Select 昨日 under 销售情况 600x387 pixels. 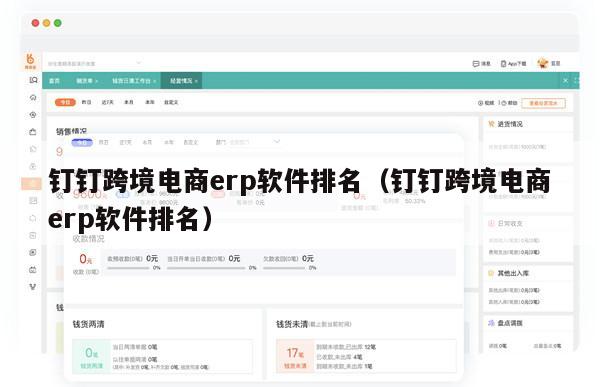tap(103, 142)
